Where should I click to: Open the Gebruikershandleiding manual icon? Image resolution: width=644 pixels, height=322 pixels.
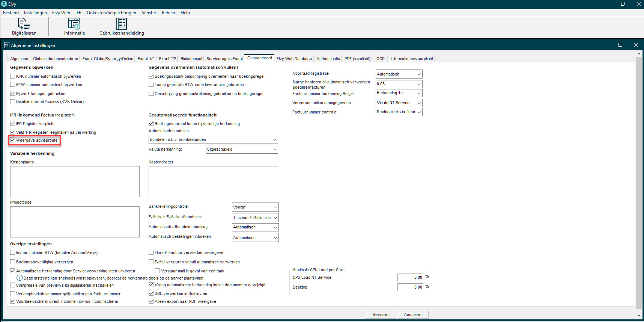click(x=121, y=24)
